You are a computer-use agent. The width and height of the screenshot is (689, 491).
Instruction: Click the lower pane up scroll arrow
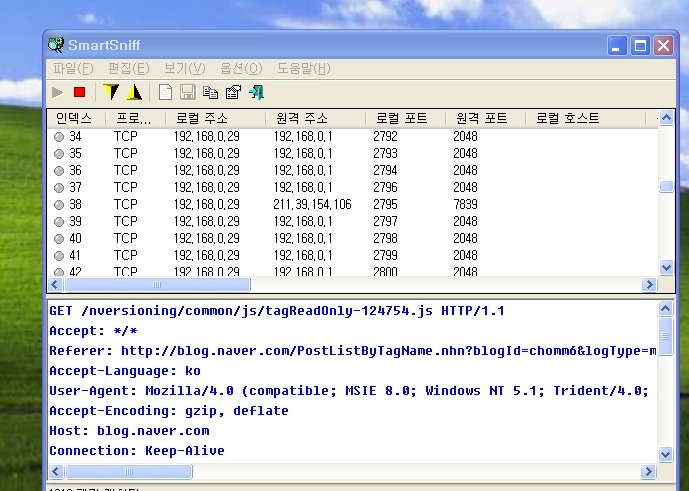[x=667, y=308]
